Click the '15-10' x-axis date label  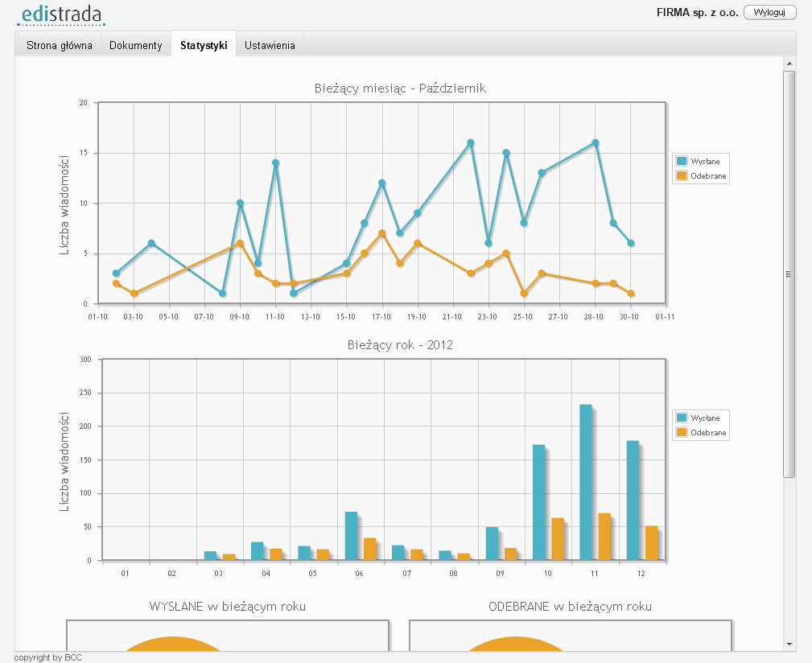pyautogui.click(x=346, y=317)
